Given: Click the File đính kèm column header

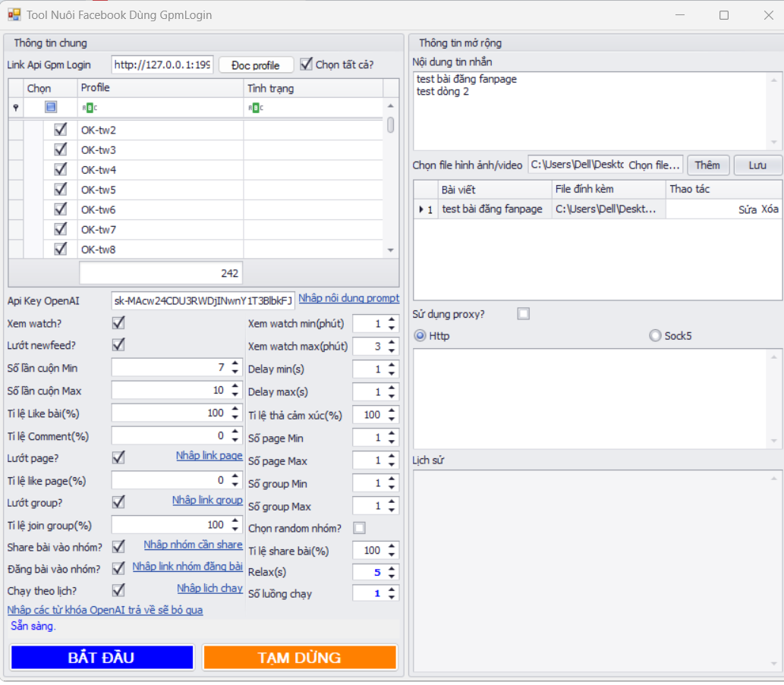Looking at the screenshot, I should (609, 190).
